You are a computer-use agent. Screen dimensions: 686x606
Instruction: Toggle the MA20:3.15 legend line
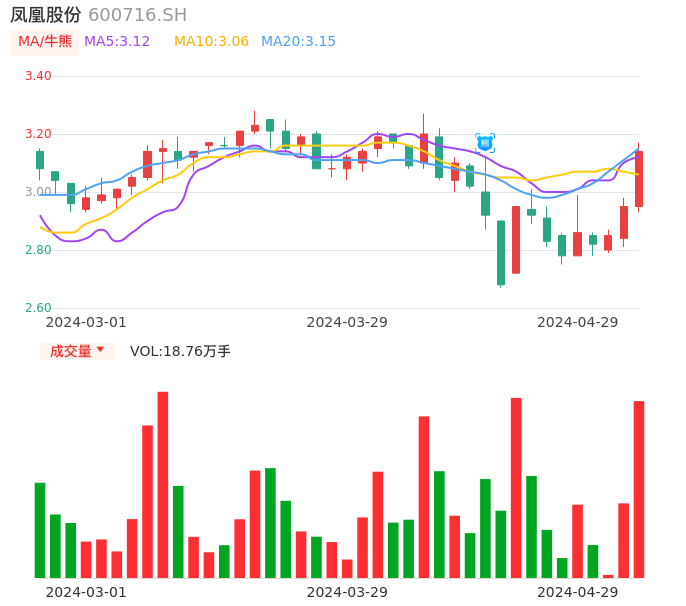pos(298,42)
